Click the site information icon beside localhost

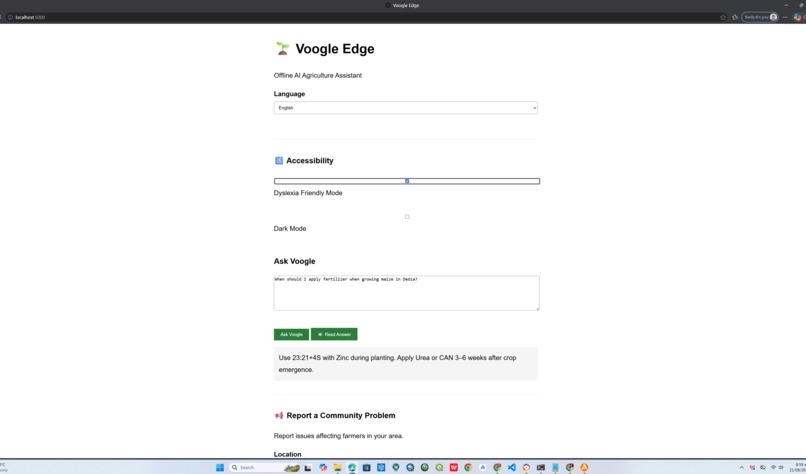click(x=10, y=17)
